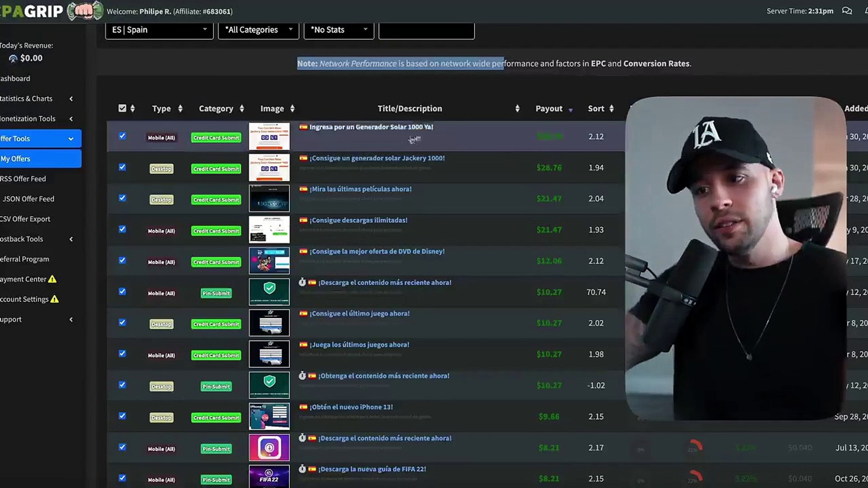Click the FIFA 22 offer thumbnail image
This screenshot has width=868, height=488.
(x=269, y=477)
